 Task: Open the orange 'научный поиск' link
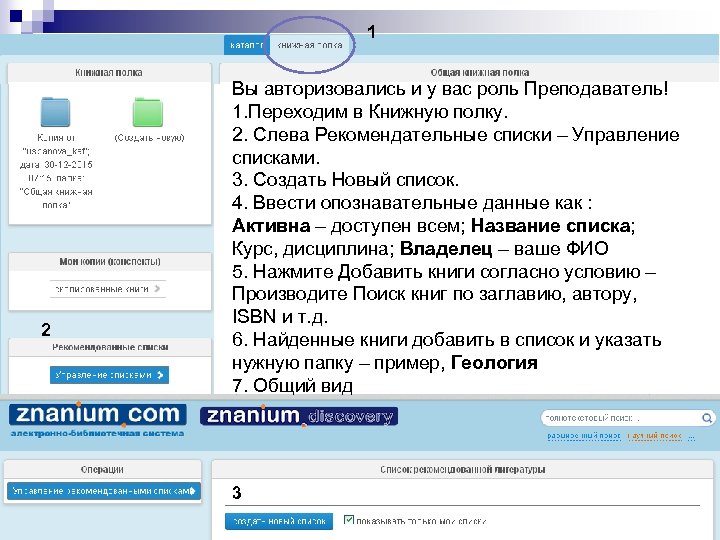coord(655,435)
